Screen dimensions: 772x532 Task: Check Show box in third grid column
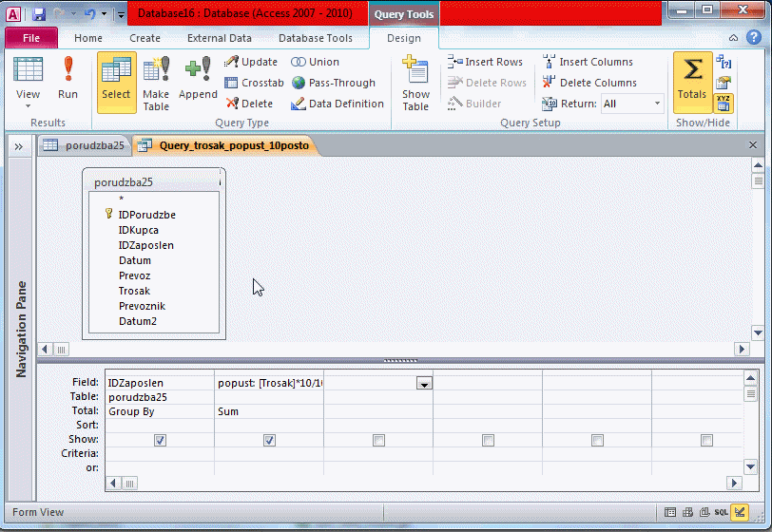click(378, 440)
